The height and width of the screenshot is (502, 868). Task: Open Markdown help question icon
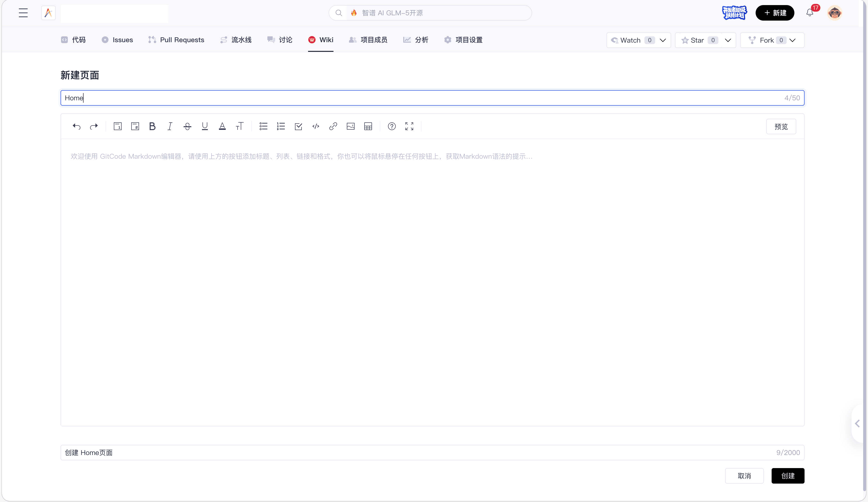coord(392,126)
